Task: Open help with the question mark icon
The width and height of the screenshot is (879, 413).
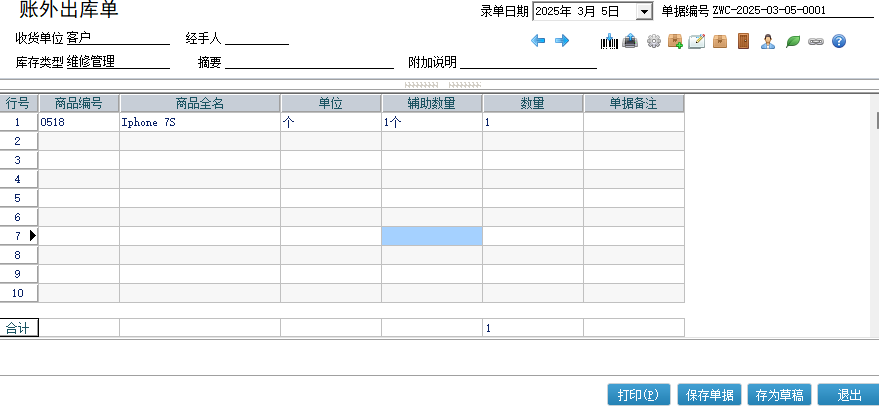Action: [839, 41]
